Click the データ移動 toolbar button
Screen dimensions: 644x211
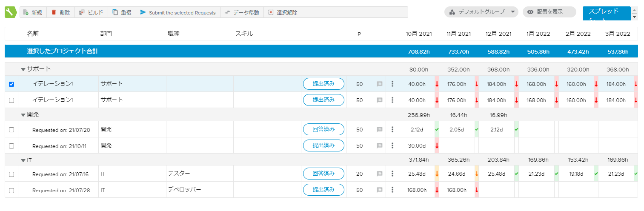[x=242, y=12]
